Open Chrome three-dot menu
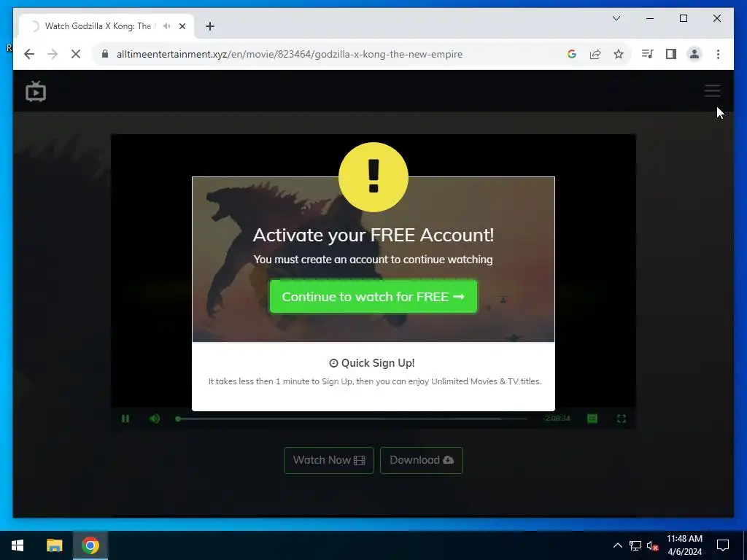Image resolution: width=747 pixels, height=560 pixels. point(718,54)
